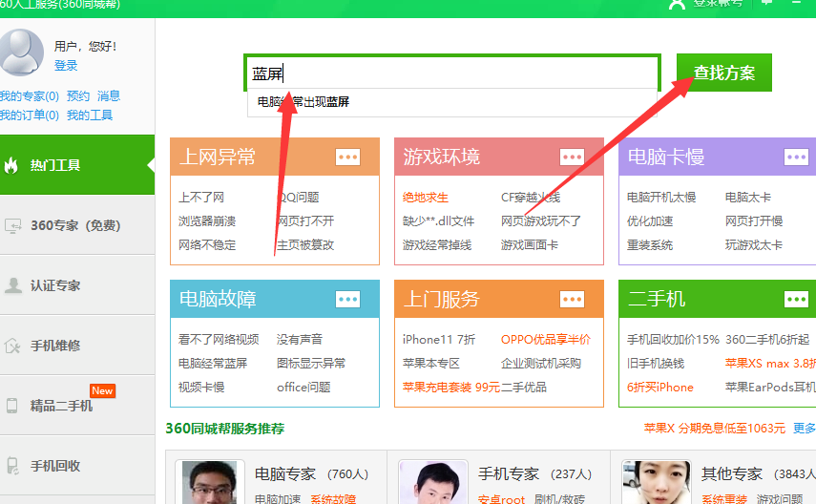816x504 pixels.
Task: Click the 玩游戏太卡 link
Action: pyautogui.click(x=754, y=244)
